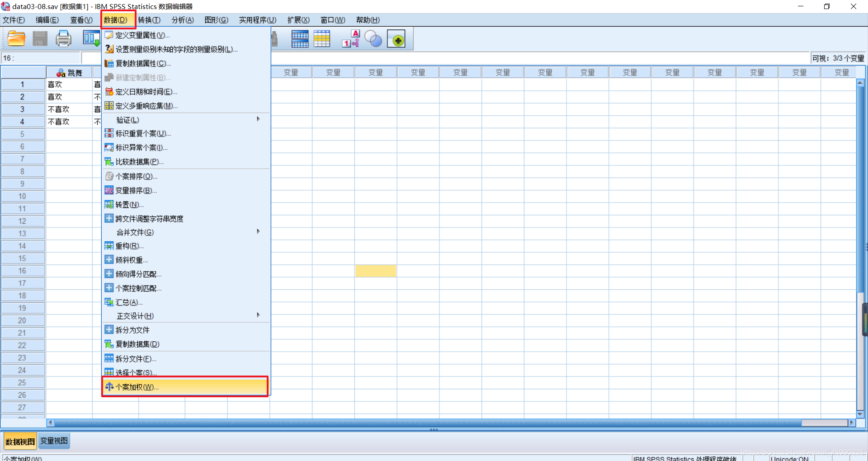Choose 倾向得分匹配 menu entry

(186, 274)
